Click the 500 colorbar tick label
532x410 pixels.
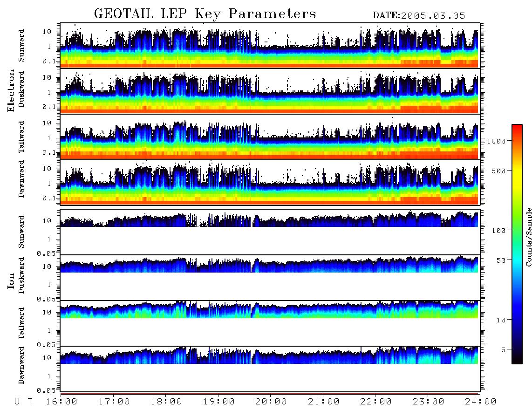[498, 171]
